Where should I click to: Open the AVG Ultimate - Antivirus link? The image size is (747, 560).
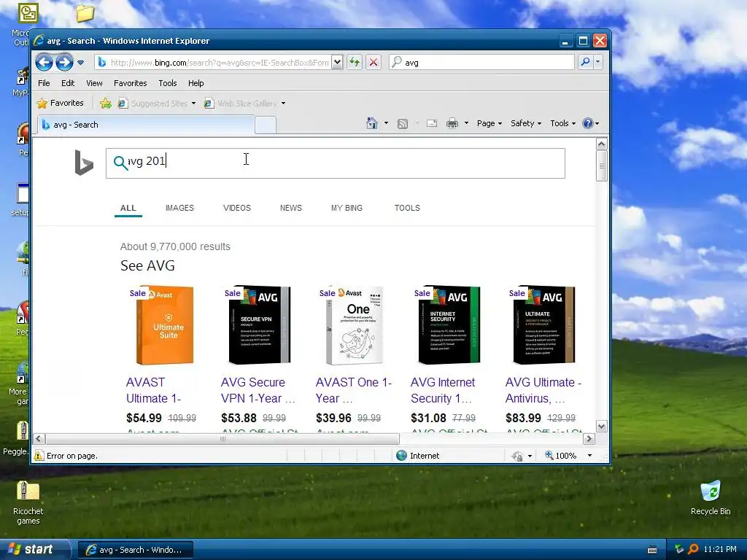[x=543, y=391]
